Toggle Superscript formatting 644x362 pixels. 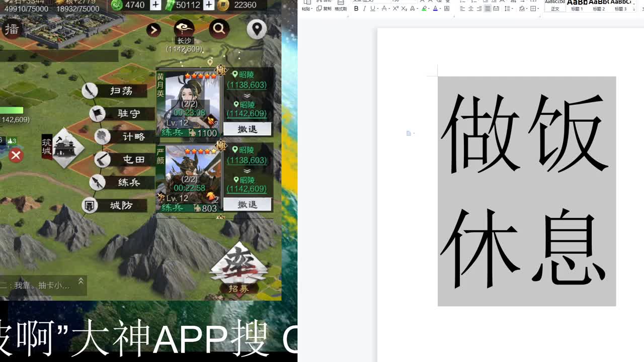[395, 9]
